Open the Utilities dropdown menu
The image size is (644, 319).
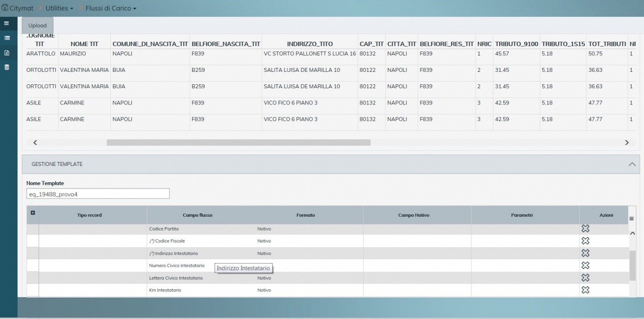pos(59,8)
